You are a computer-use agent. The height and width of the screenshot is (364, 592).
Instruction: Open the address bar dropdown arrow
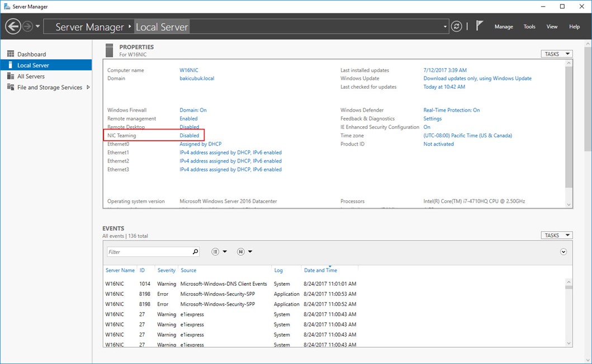coord(445,27)
